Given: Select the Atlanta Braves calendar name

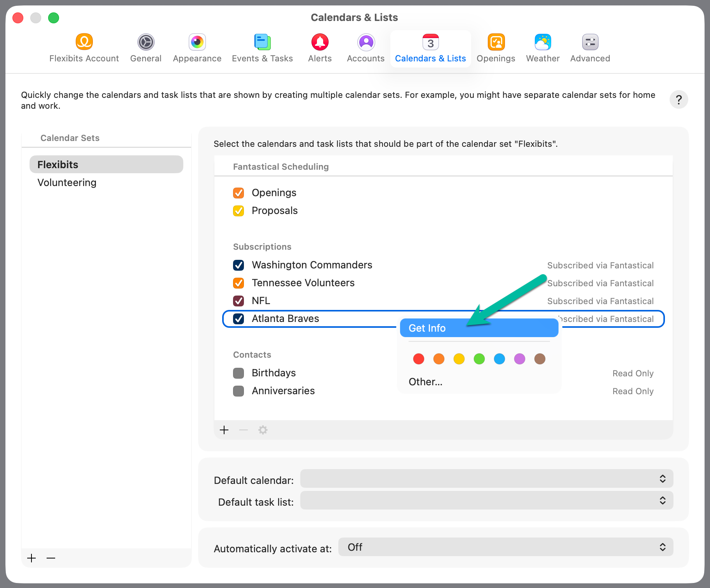Looking at the screenshot, I should pyautogui.click(x=285, y=318).
